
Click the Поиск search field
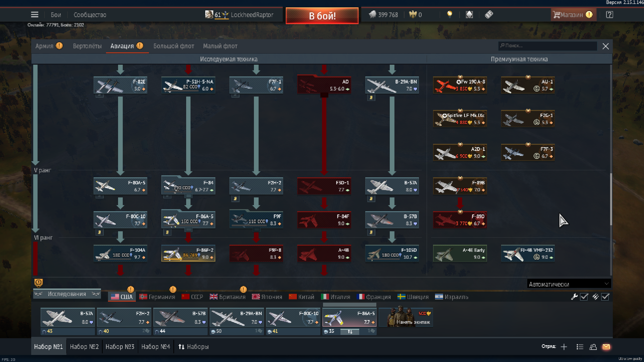[x=548, y=46]
